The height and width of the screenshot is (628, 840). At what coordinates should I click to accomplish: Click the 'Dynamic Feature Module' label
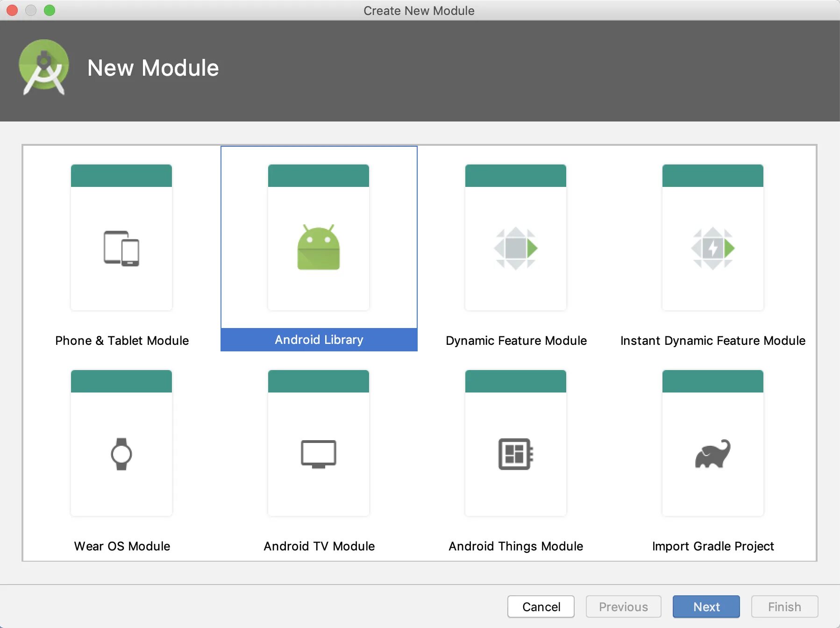[516, 341]
